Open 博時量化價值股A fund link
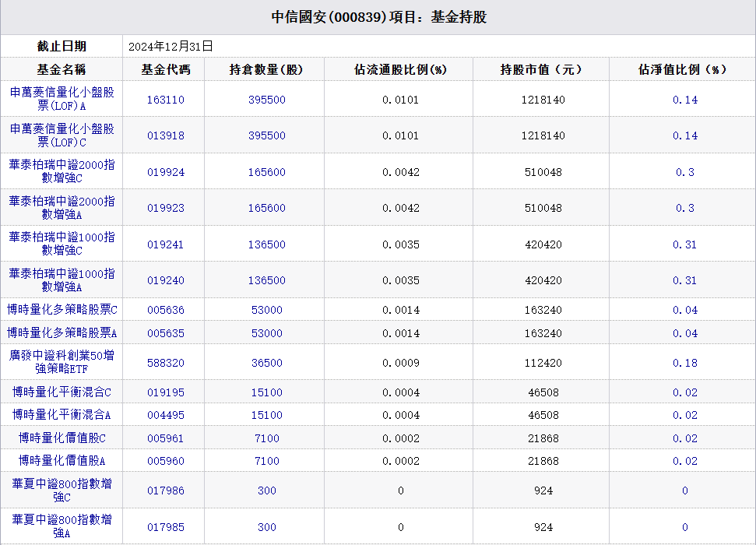This screenshot has height=545, width=756. click(62, 461)
